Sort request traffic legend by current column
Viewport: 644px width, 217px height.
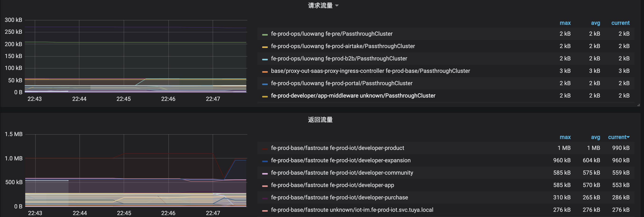point(620,23)
